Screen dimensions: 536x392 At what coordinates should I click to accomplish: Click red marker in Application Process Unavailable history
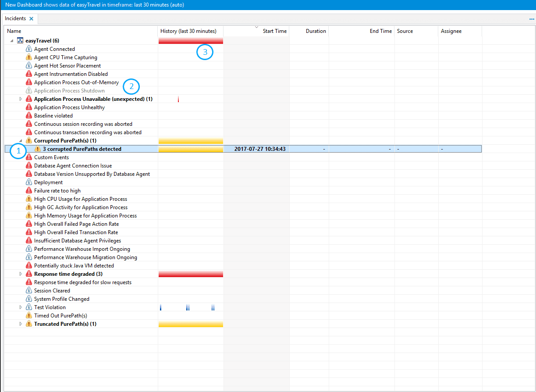point(178,100)
